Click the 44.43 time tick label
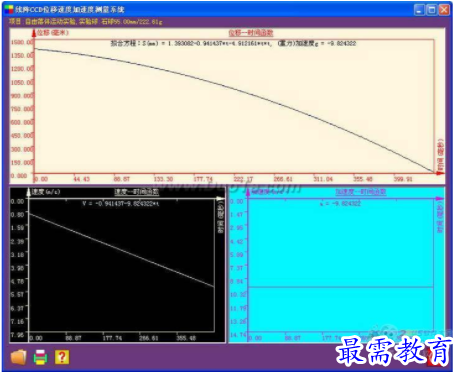Viewport: 460px width, 382px height. point(81,179)
